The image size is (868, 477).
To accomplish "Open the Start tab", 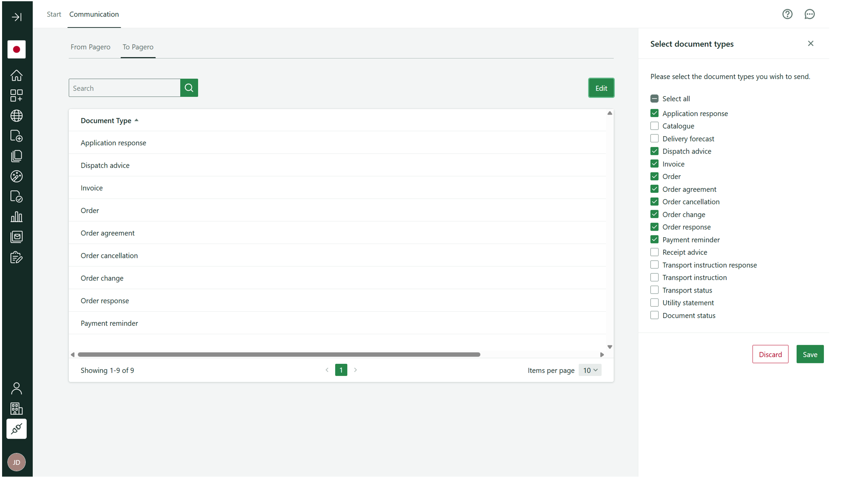I will tap(54, 14).
